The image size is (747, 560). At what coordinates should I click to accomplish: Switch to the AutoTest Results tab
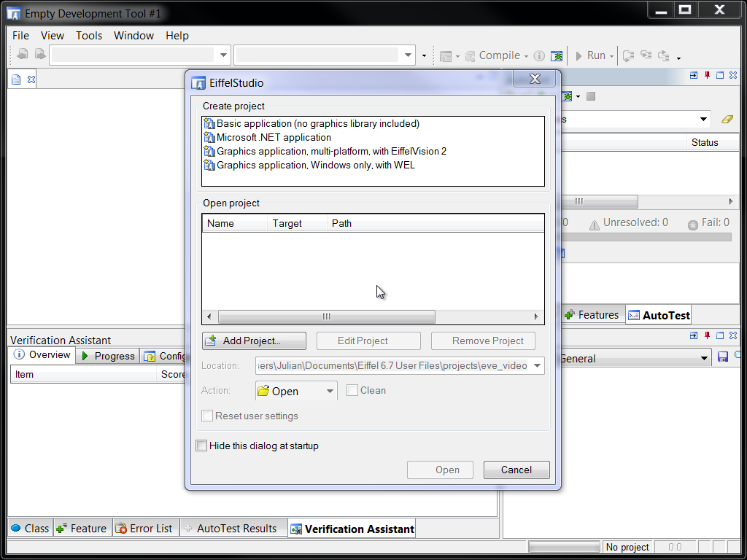click(x=234, y=529)
